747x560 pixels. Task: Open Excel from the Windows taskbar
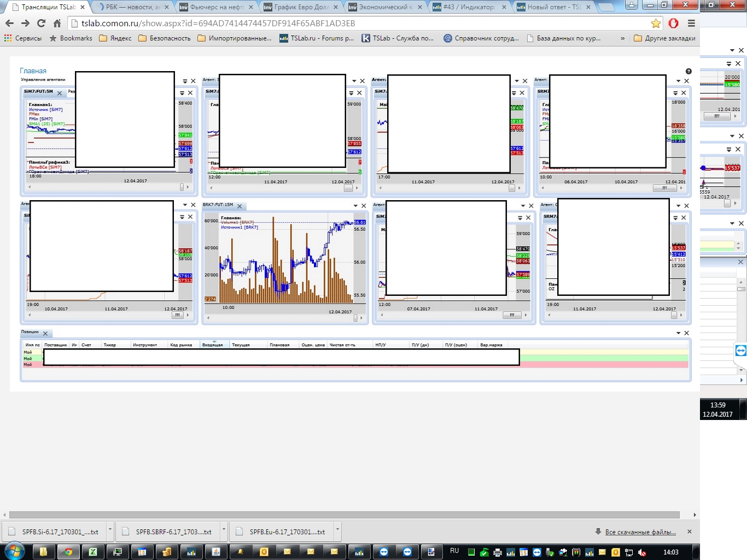tap(93, 552)
